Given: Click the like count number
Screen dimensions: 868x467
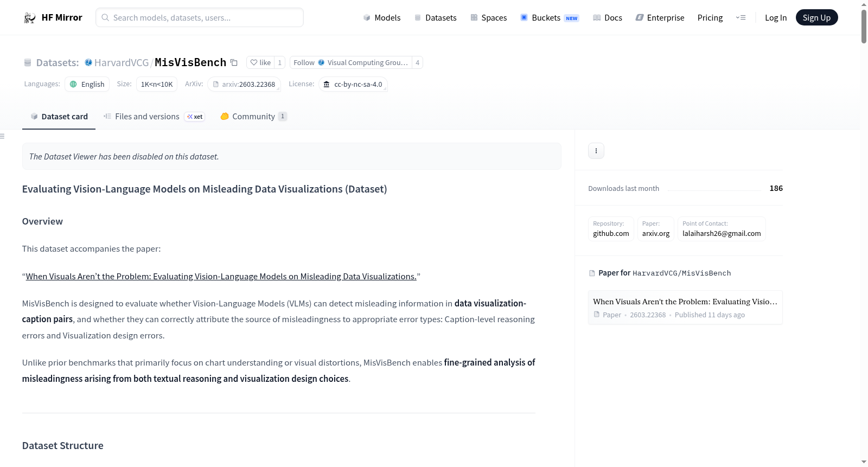Looking at the screenshot, I should pos(280,62).
